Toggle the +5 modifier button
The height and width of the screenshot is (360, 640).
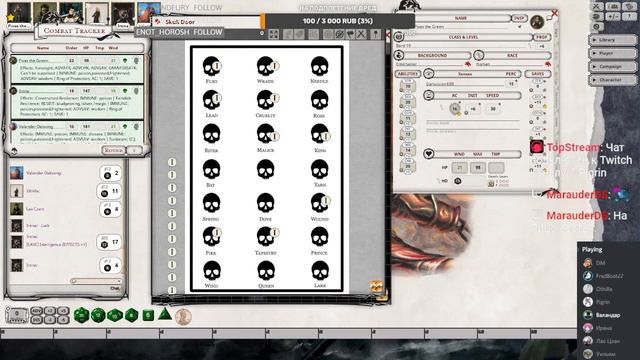62,311
